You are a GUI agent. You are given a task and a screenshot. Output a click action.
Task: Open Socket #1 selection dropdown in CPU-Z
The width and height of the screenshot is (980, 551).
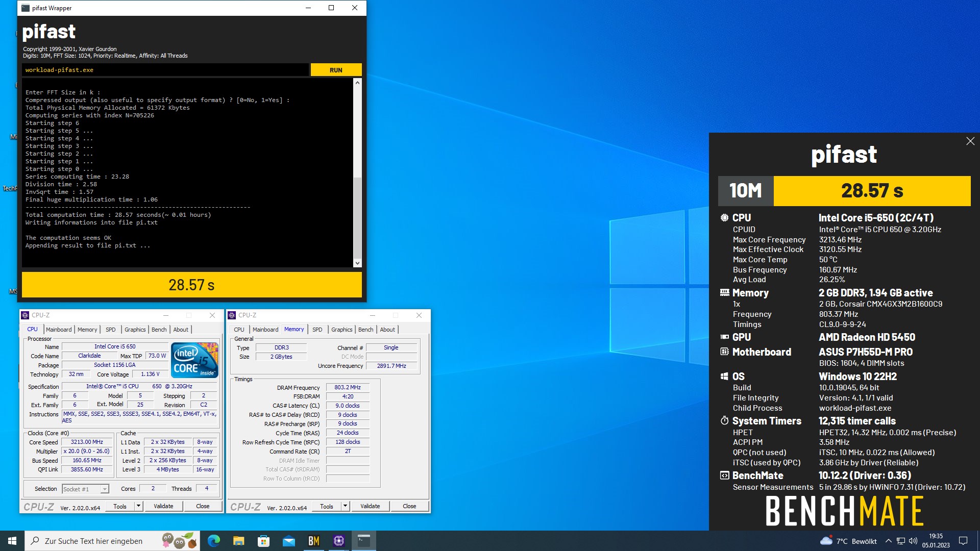tap(85, 489)
